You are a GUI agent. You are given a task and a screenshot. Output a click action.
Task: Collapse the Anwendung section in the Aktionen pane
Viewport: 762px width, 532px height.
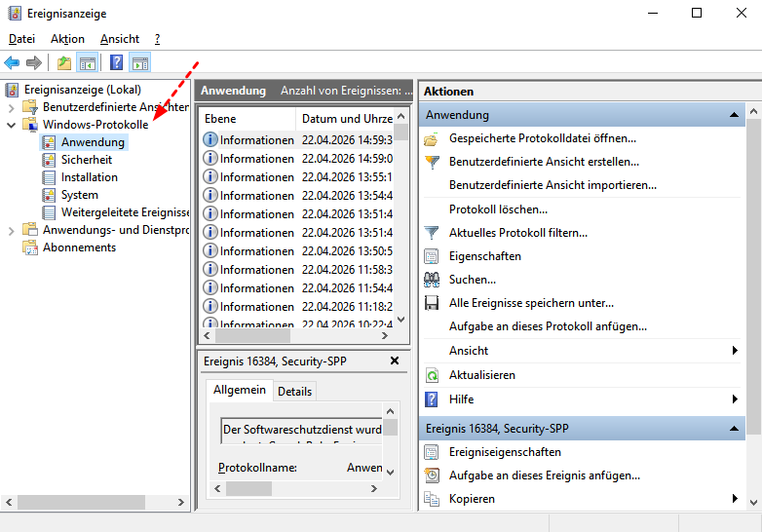coord(736,115)
